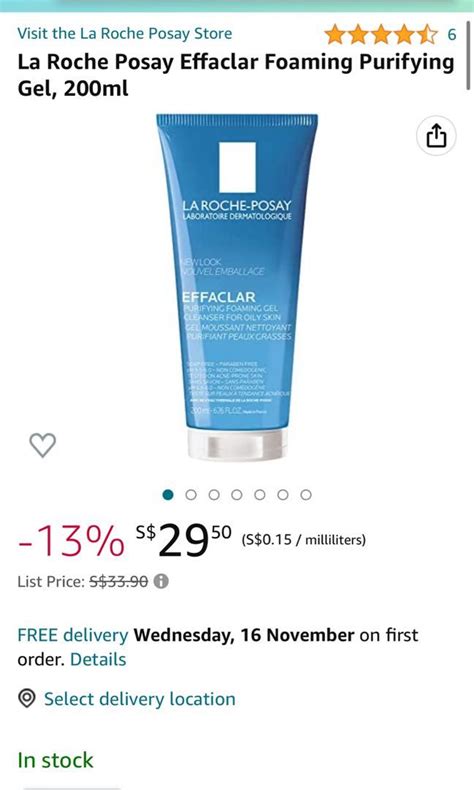The image size is (474, 790).
Task: Show the first product image dot
Action: 168,495
